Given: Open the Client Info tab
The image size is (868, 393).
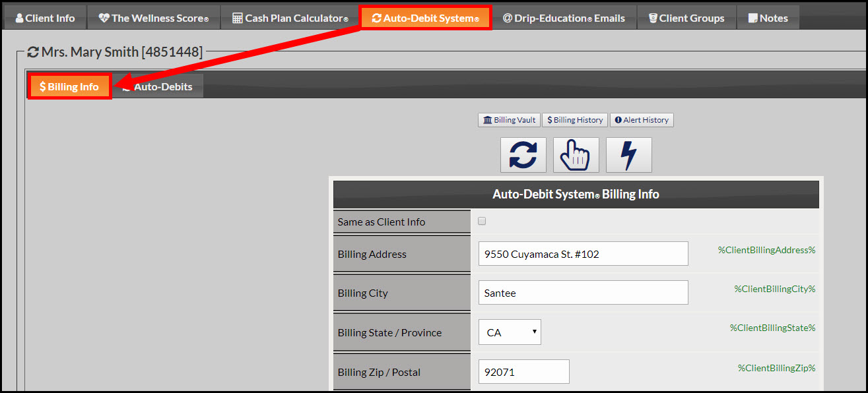Looking at the screenshot, I should coord(44,18).
